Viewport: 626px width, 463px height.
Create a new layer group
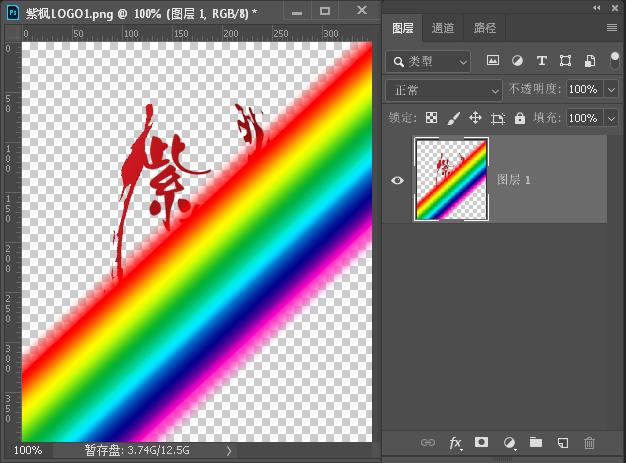536,442
